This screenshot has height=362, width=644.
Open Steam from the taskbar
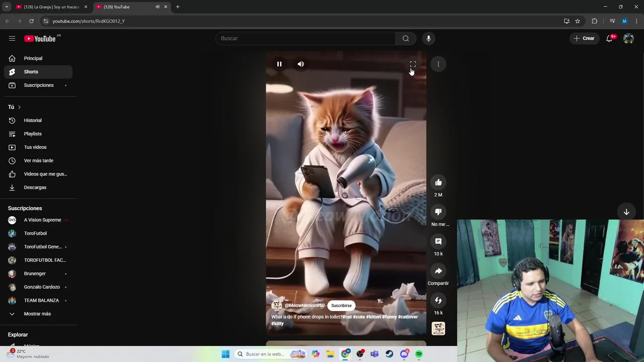(x=389, y=354)
